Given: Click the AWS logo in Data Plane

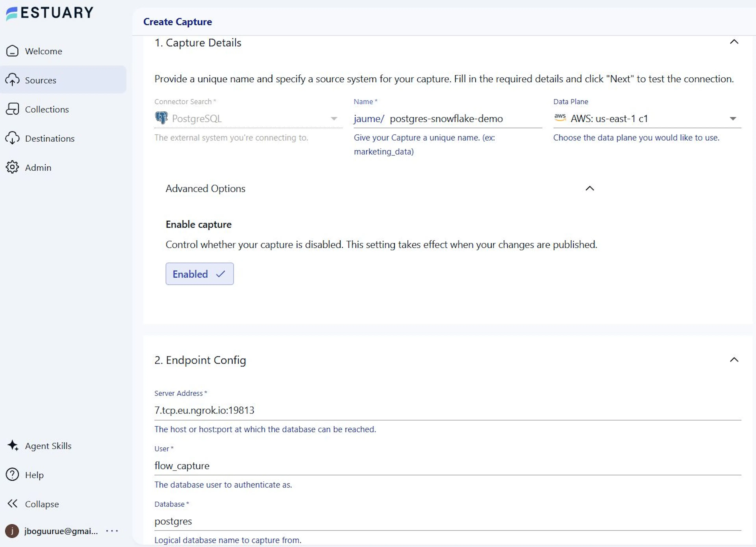Looking at the screenshot, I should [560, 117].
